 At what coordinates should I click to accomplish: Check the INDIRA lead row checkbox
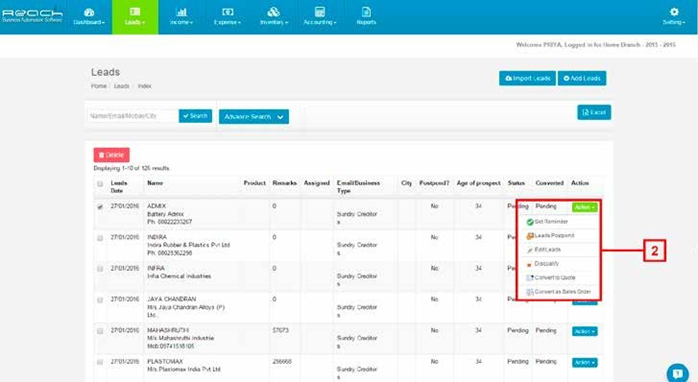coord(100,238)
